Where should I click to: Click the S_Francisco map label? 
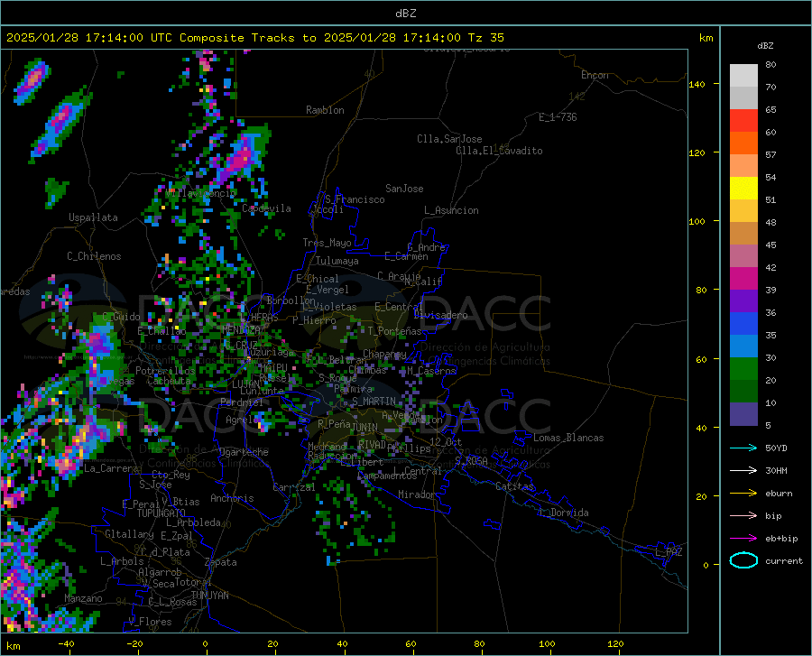tap(355, 199)
